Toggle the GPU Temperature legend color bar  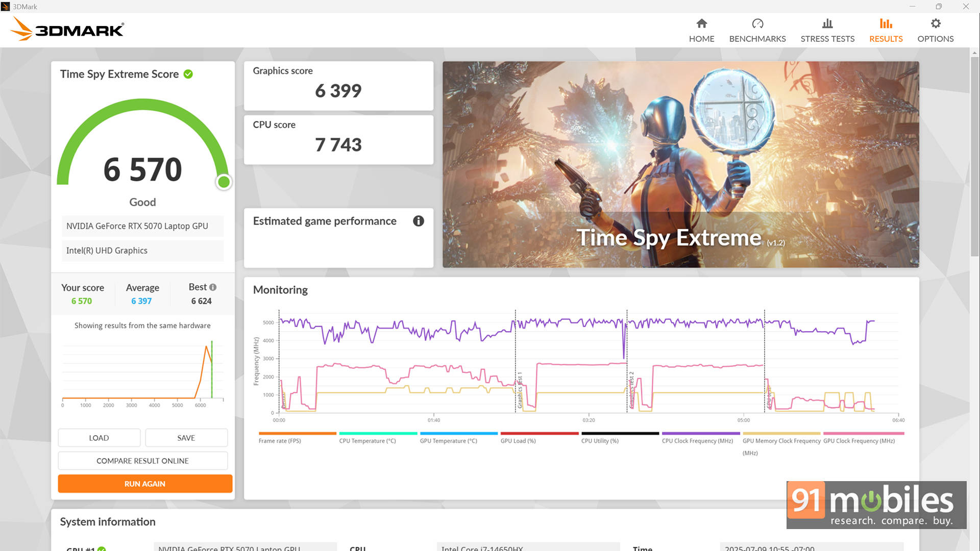[x=459, y=433]
